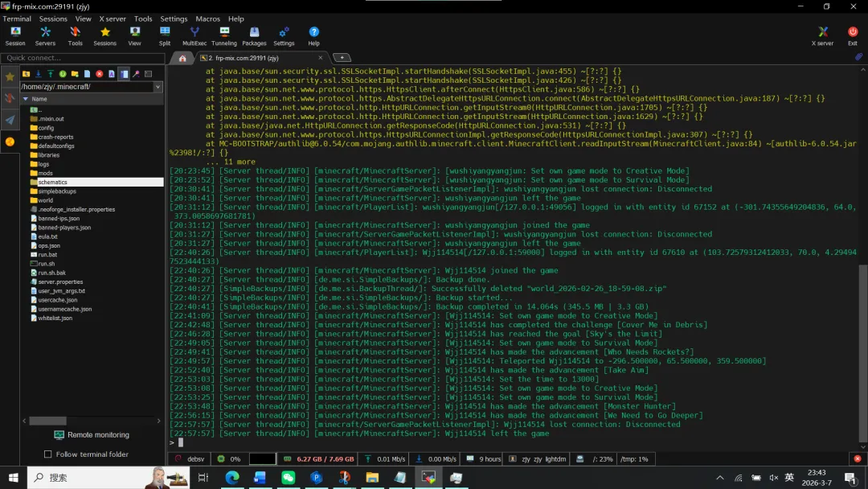Expand the remote path dropdown arrow
The height and width of the screenshot is (489, 868).
click(158, 87)
